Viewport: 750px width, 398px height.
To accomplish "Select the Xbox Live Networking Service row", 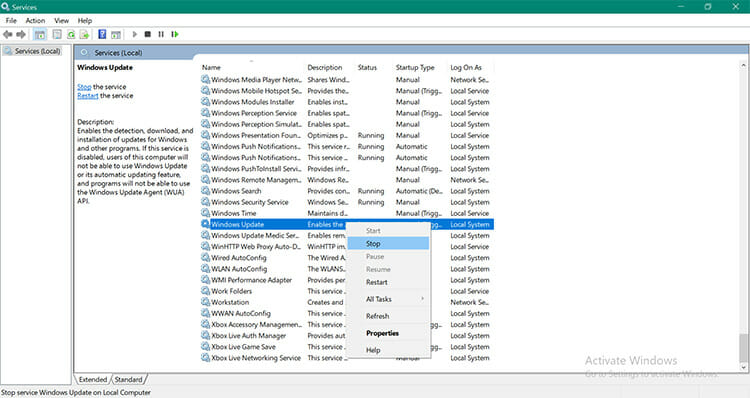I will click(347, 358).
